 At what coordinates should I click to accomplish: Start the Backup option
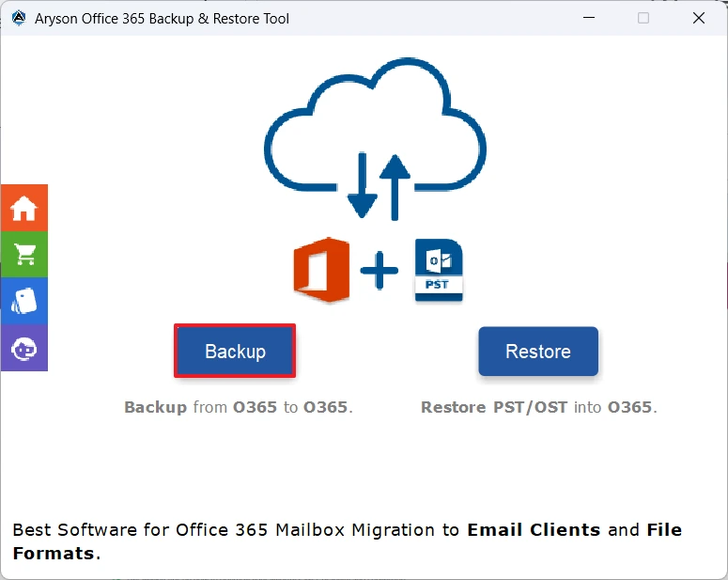tap(235, 351)
